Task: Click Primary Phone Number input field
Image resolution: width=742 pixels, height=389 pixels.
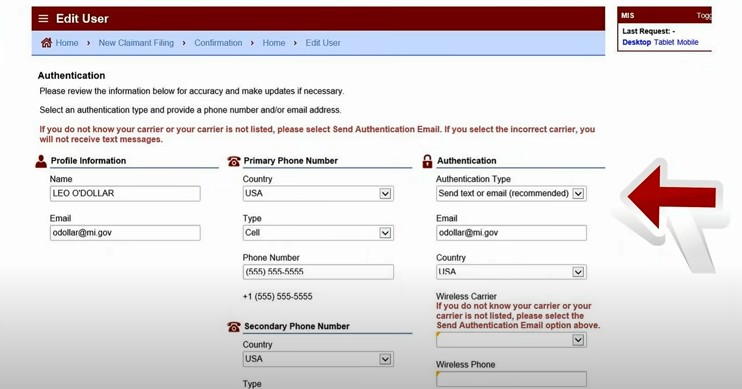Action: 318,272
